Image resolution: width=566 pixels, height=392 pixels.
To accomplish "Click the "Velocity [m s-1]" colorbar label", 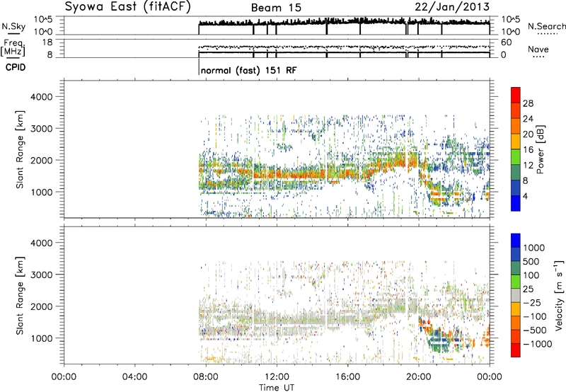I will tap(559, 295).
